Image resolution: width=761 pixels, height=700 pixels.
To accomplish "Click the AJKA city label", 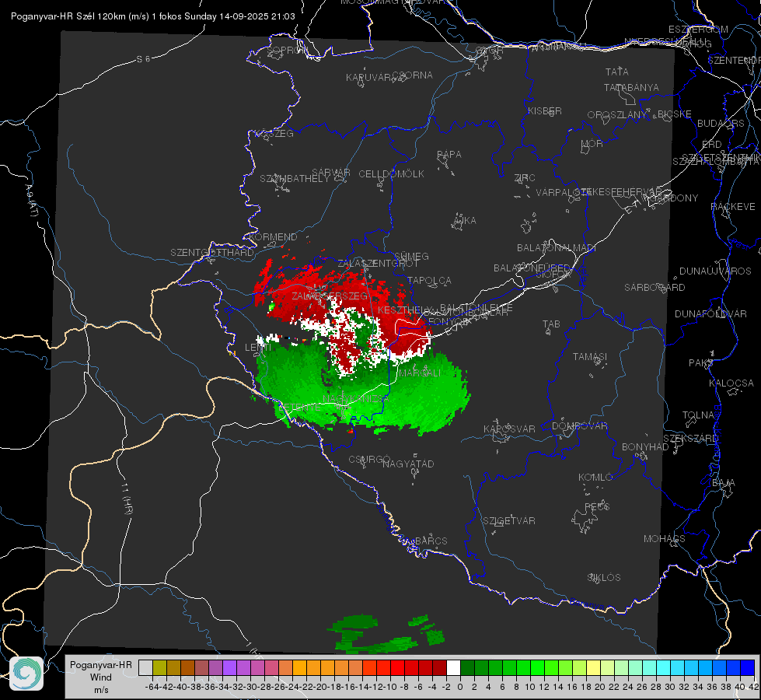I will coord(465,220).
